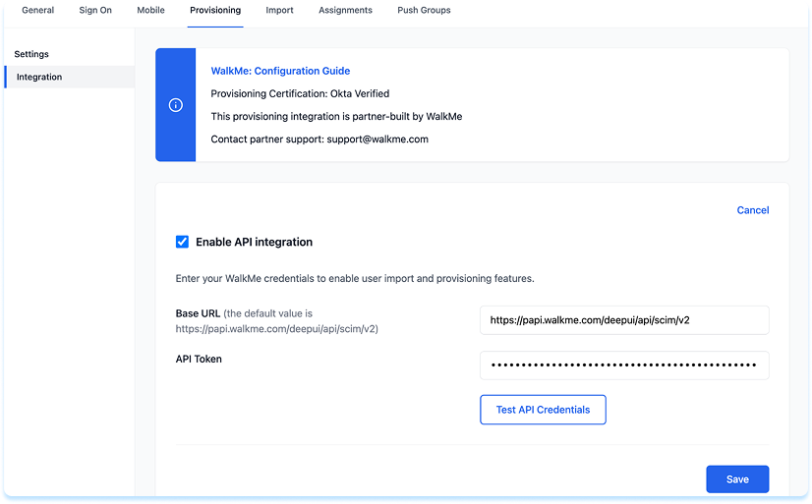Viewport: 812px width, 504px height.
Task: Click the support@walkme.com contact email
Action: click(377, 140)
